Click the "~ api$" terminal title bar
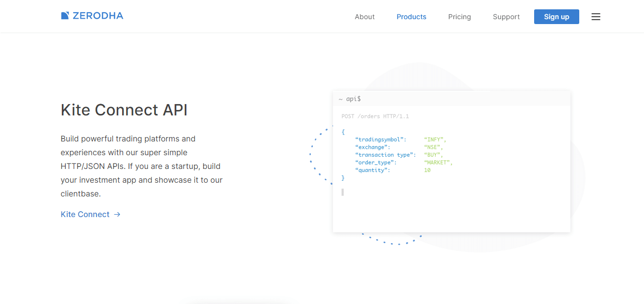The width and height of the screenshot is (644, 304). pos(451,99)
